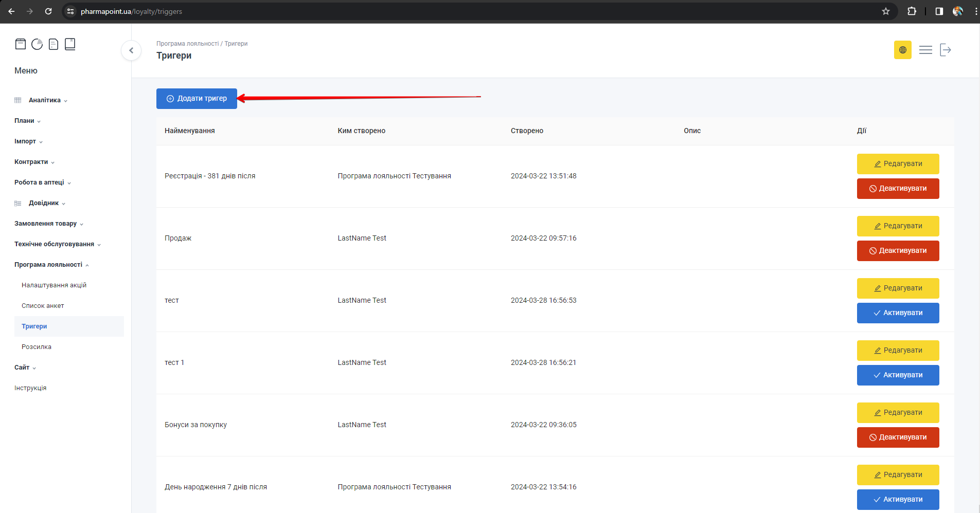The width and height of the screenshot is (980, 513).
Task: Click the logout arrow icon
Action: tap(946, 50)
